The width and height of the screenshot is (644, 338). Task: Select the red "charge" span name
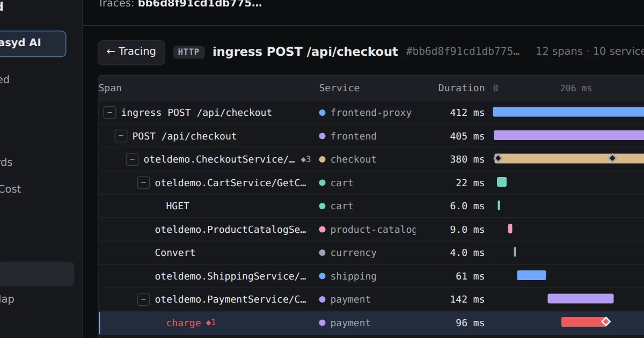[x=184, y=323]
